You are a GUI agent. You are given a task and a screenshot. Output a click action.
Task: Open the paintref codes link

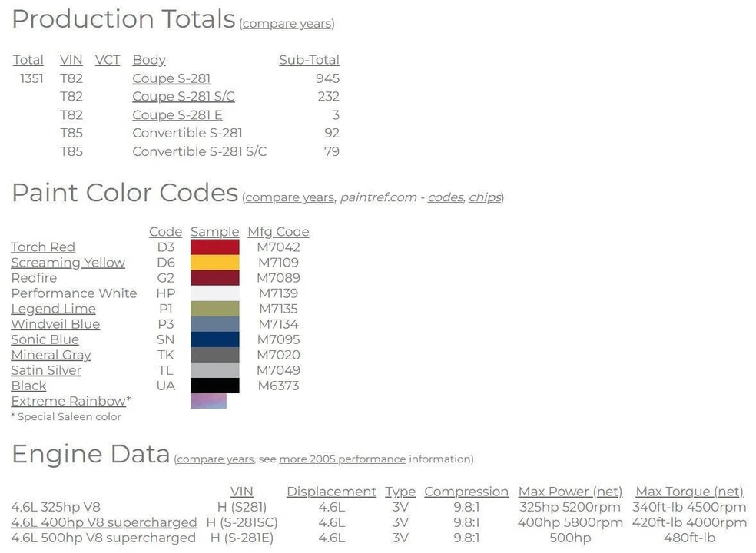click(446, 197)
